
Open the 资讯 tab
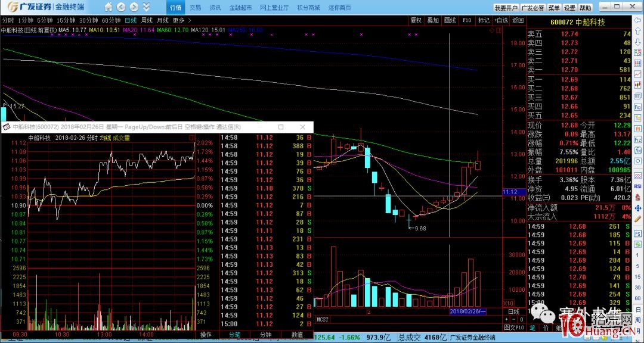point(215,7)
